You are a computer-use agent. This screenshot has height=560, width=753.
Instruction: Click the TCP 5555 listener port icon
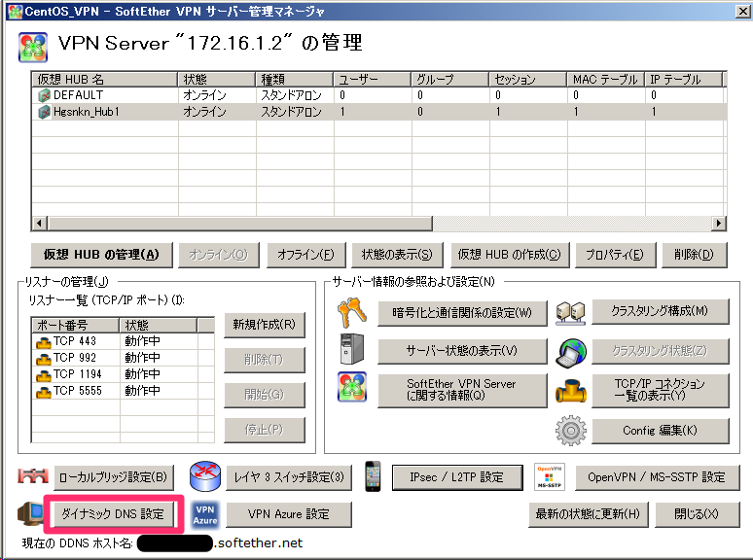[44, 392]
